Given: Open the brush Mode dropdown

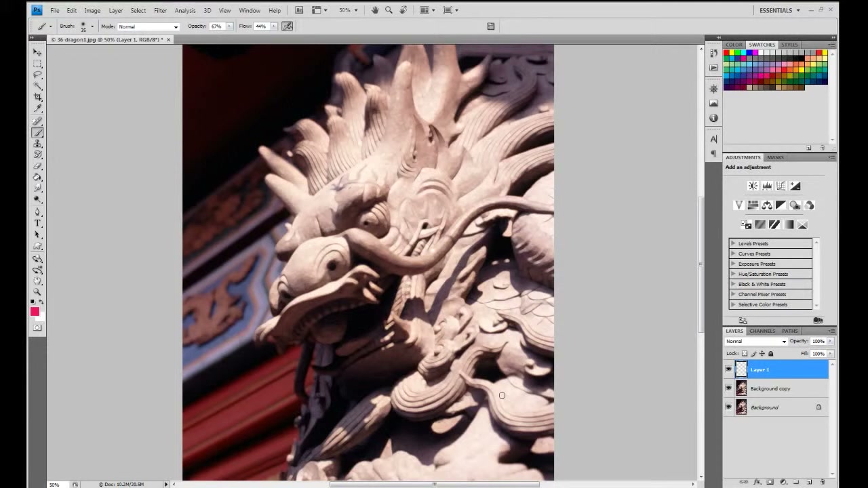Looking at the screenshot, I should pos(148,26).
